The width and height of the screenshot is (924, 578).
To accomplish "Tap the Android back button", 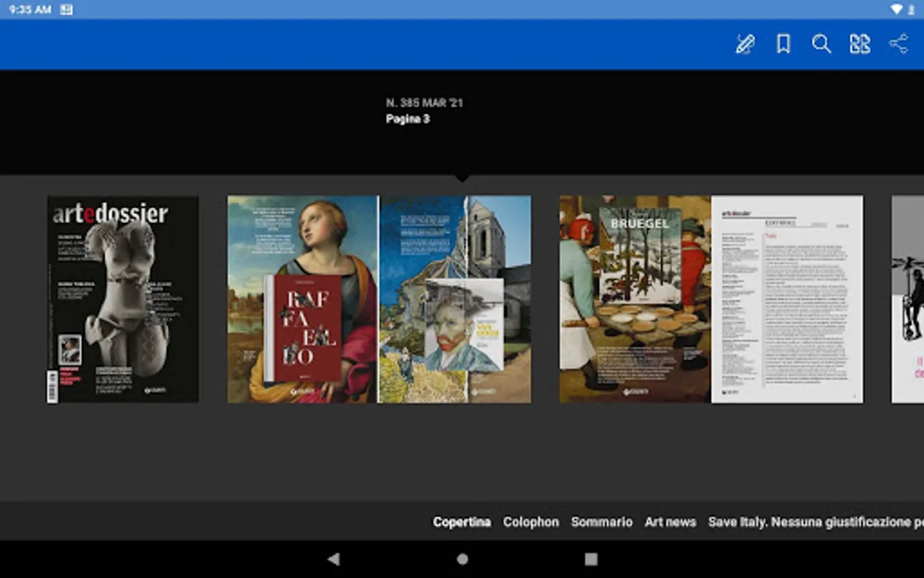I will coord(334,559).
